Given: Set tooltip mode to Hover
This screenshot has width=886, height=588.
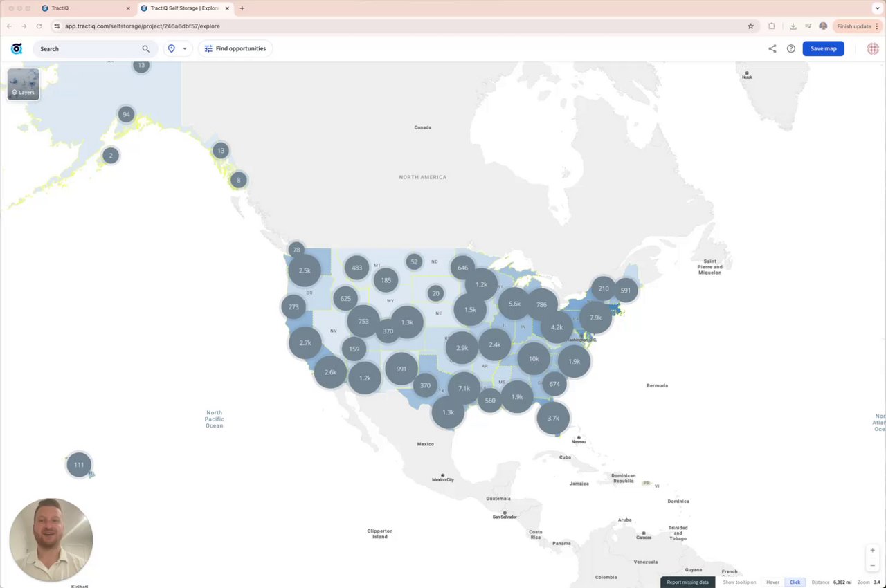Looking at the screenshot, I should click(772, 582).
